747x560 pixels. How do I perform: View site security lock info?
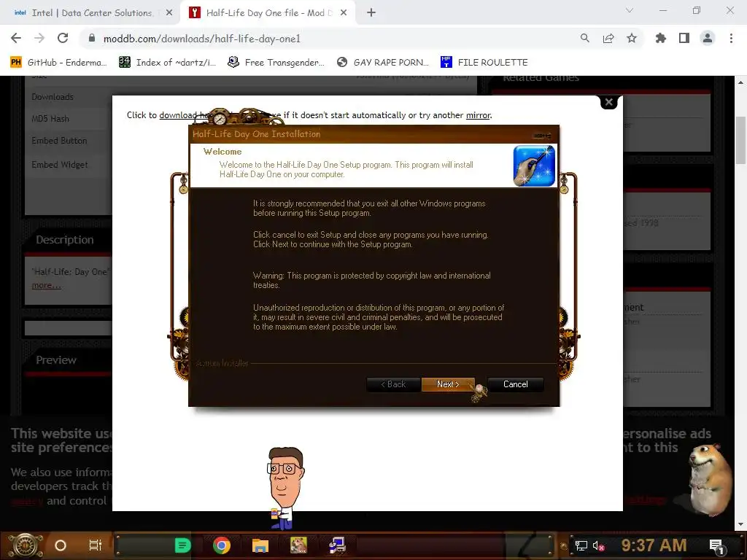click(x=92, y=38)
